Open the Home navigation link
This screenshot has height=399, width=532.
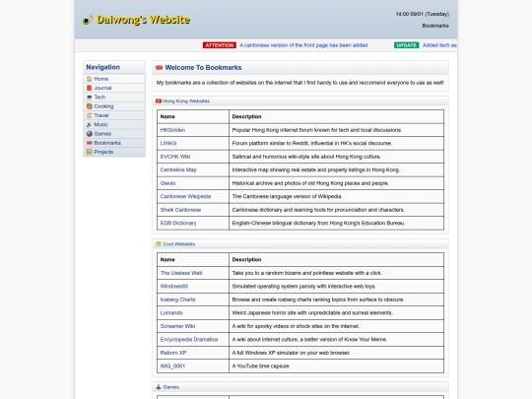click(101, 79)
